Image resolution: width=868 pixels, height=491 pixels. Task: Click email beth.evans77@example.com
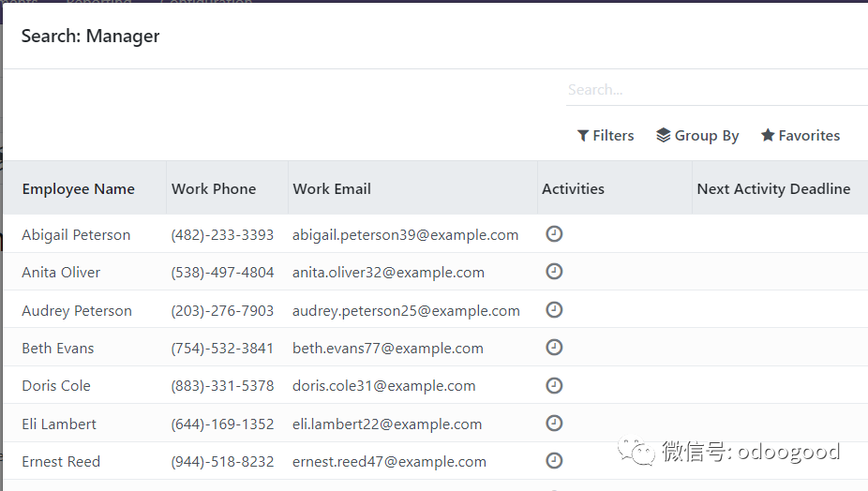tap(388, 349)
